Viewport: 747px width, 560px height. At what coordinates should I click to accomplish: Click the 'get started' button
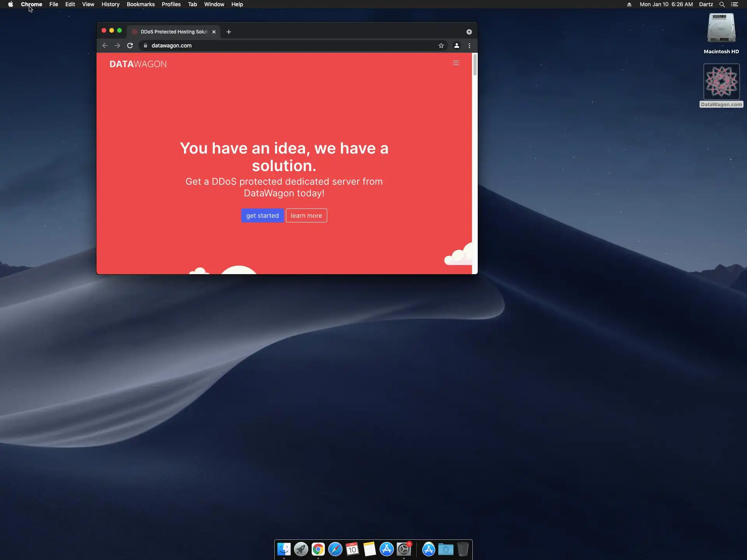click(x=262, y=215)
